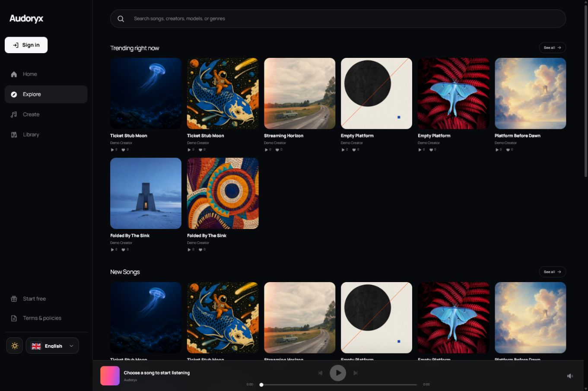
Task: Click the Trending Platform Before Dawn title
Action: coord(517,136)
